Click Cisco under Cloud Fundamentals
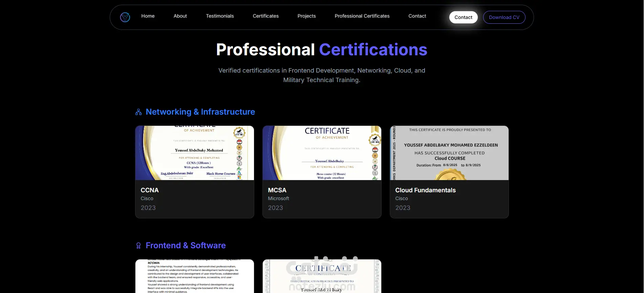 tap(402, 198)
